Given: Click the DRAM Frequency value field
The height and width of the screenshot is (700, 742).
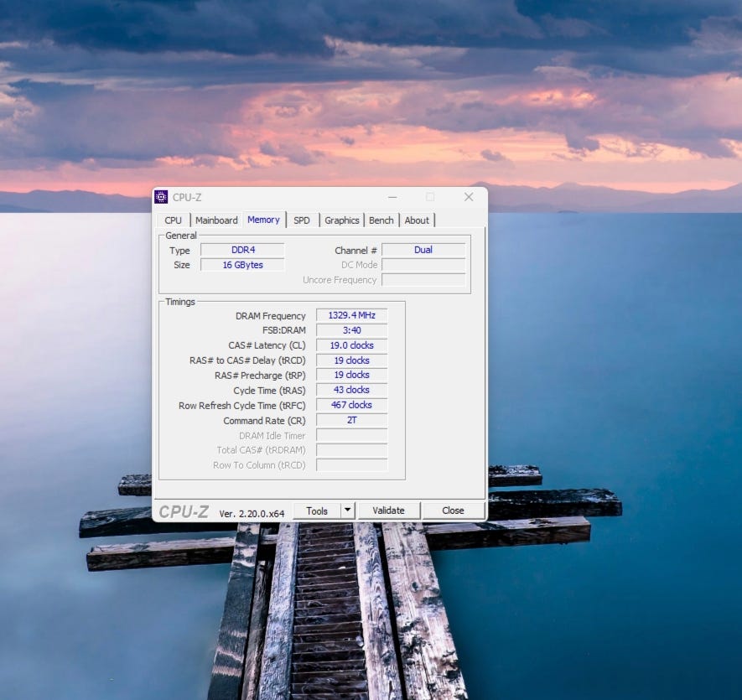Looking at the screenshot, I should (x=351, y=315).
